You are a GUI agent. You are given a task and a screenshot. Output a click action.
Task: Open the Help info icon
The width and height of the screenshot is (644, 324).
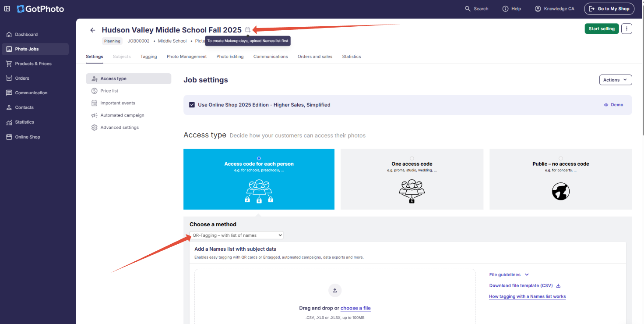click(505, 9)
